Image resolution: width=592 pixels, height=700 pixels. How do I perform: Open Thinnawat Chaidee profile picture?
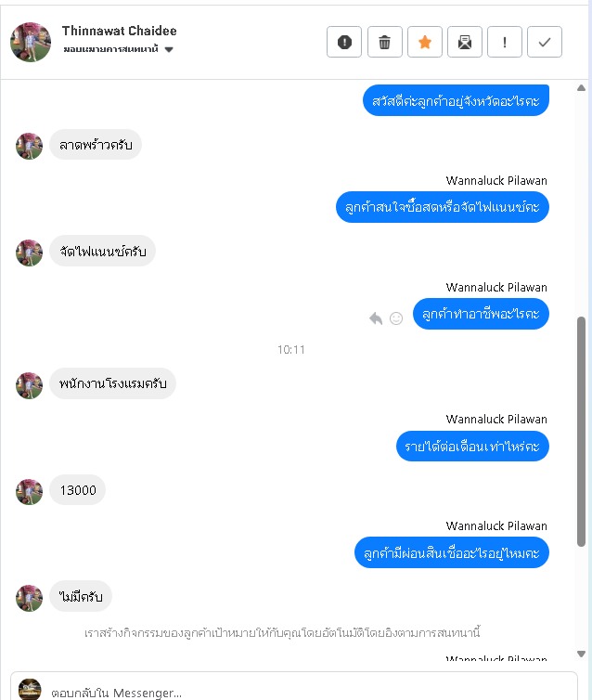pos(31,42)
